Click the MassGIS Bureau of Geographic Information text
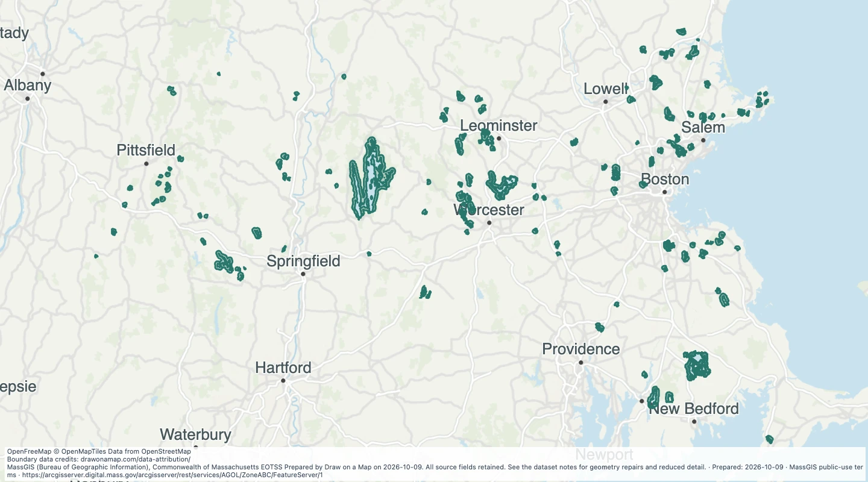 (78, 467)
